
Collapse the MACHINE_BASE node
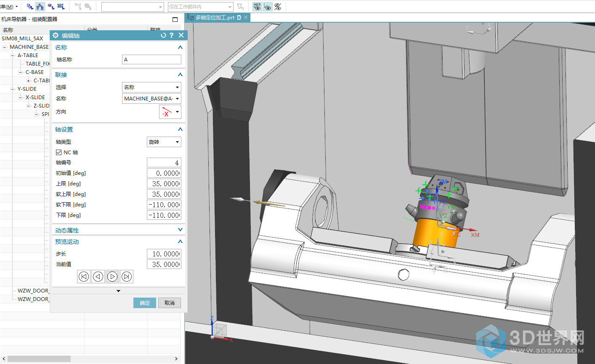point(5,47)
